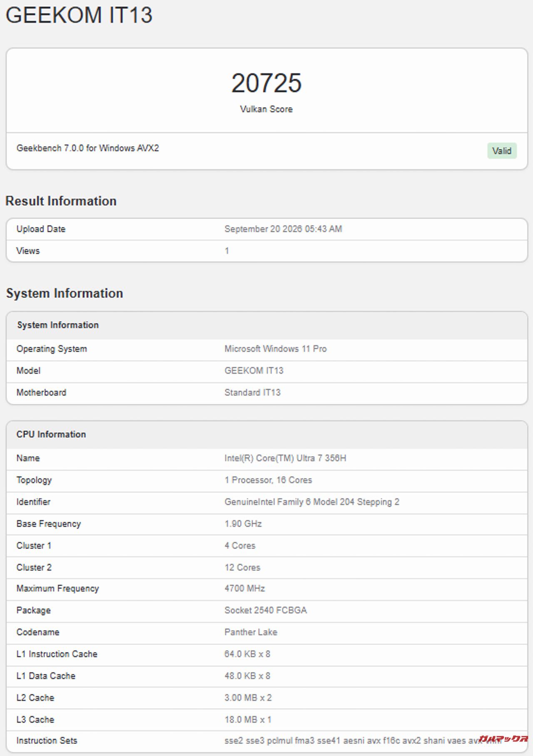Click the 3.00 MB x 2 value
Viewport: 533px width, 756px height.
click(x=248, y=698)
